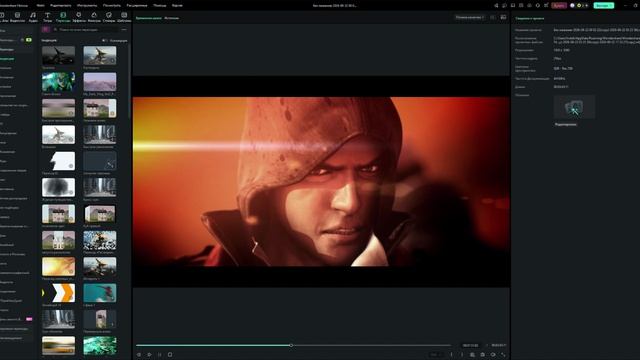The image size is (640, 360).
Task: Click the Редактировать label under project thumbnail
Action: pos(566,124)
